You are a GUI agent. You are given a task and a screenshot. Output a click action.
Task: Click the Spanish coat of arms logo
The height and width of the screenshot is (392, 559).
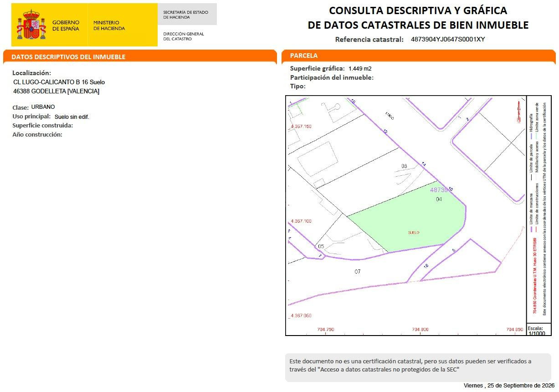click(x=31, y=25)
